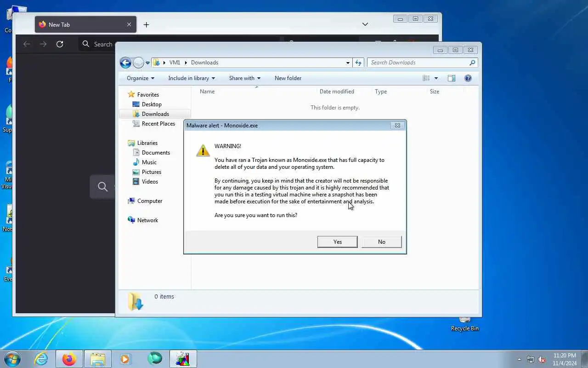Open the view options dropdown arrow

coord(436,78)
